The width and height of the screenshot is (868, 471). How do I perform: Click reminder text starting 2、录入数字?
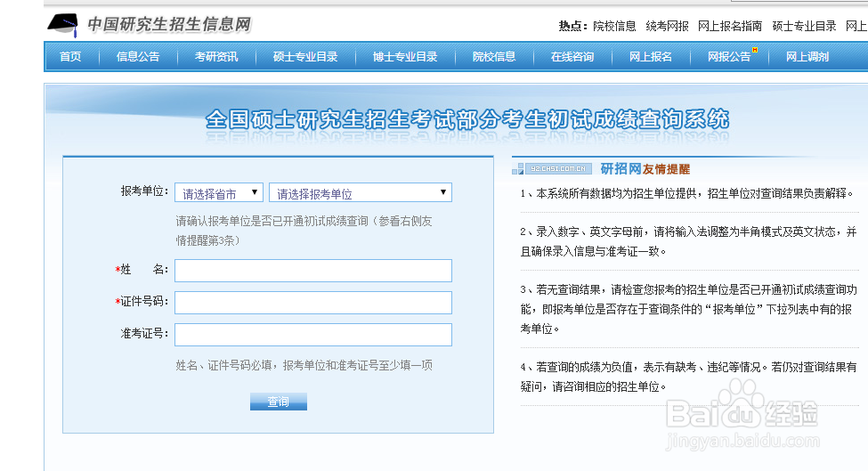point(689,241)
